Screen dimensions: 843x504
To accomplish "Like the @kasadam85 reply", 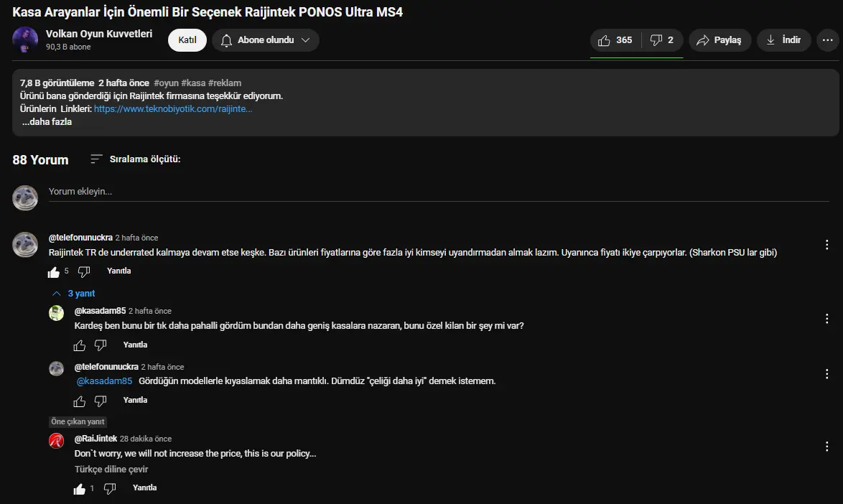I will 80,345.
